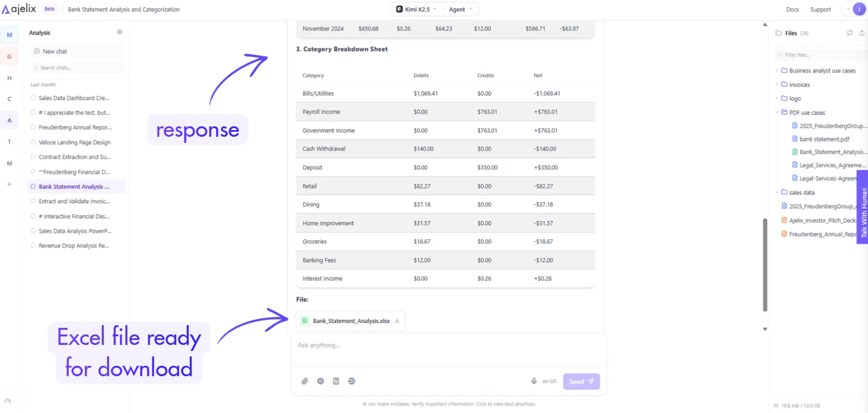Collapse the PDF use cases folder
Viewport: 868px width, 413px height.
pos(777,113)
